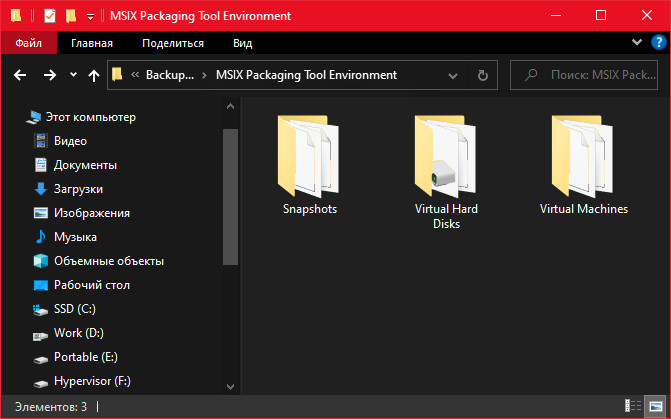Switch to details view in status bar
This screenshot has height=419, width=671.
pos(633,405)
